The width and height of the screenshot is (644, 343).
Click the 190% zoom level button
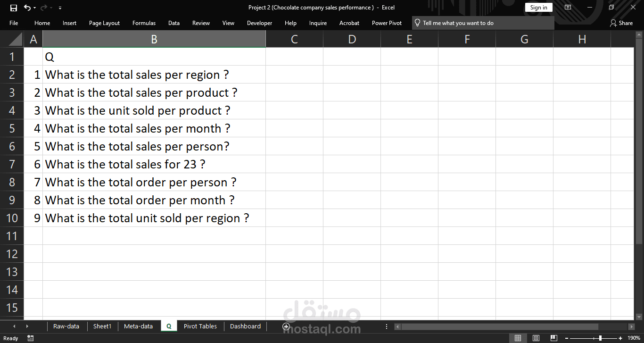pos(634,338)
